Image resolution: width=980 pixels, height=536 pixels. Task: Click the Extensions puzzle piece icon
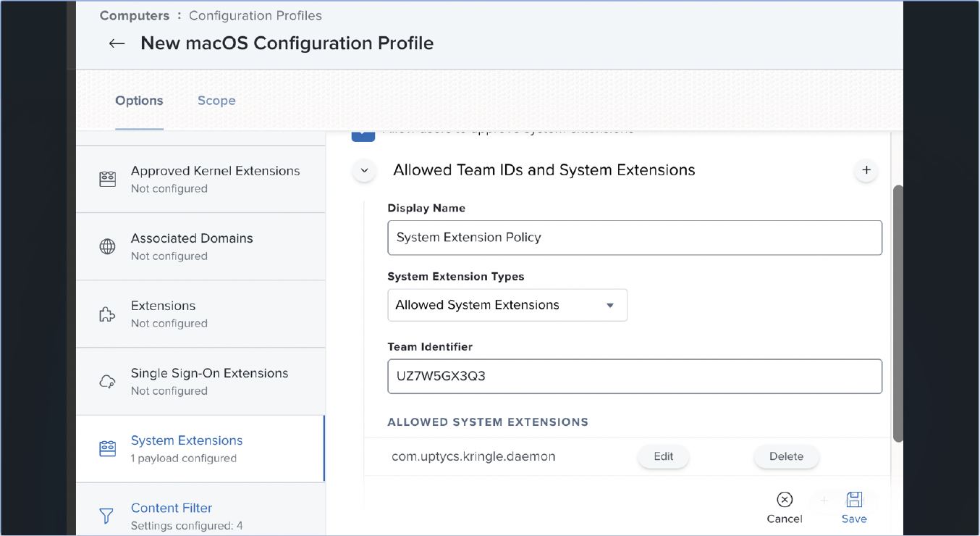(107, 314)
